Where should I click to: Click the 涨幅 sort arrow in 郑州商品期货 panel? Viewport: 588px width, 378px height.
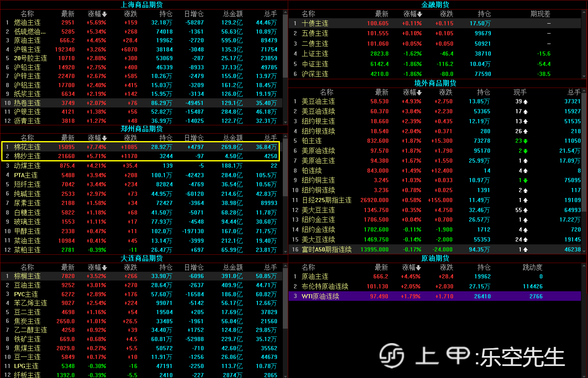coord(104,138)
